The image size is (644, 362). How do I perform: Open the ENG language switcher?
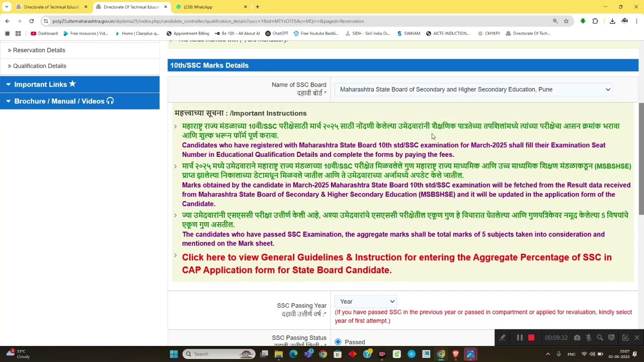[572, 354]
